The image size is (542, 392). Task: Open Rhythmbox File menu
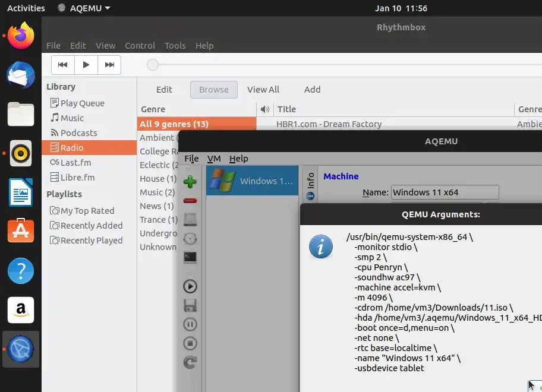pyautogui.click(x=53, y=46)
